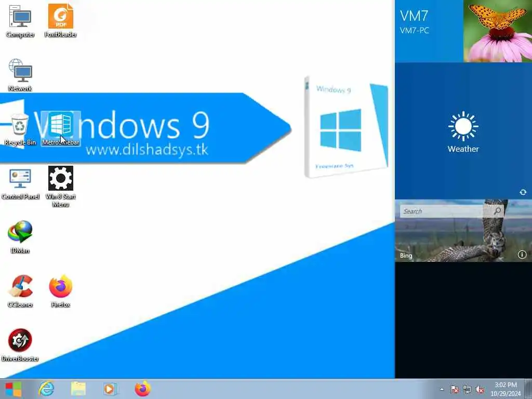The image size is (532, 399).
Task: Launch Firefox from the taskbar
Action: 142,389
